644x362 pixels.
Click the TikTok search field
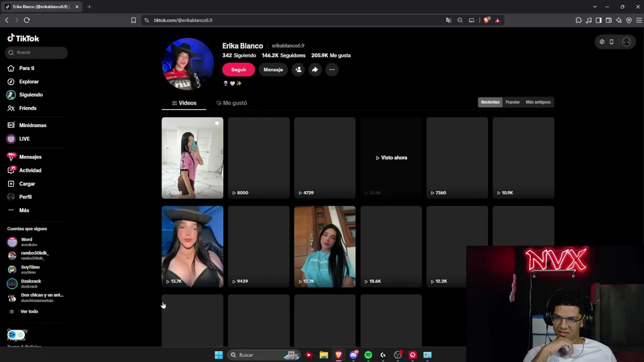tap(37, 52)
